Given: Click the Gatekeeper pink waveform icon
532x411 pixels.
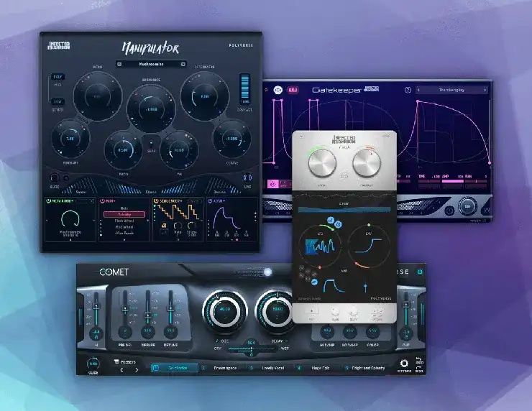Looking at the screenshot, I should pos(293,90).
